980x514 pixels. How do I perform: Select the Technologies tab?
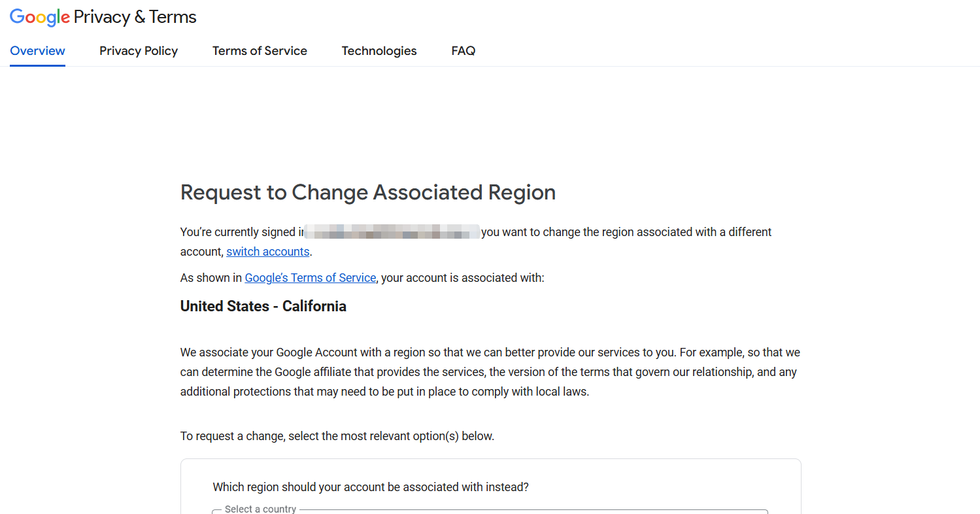coord(379,51)
